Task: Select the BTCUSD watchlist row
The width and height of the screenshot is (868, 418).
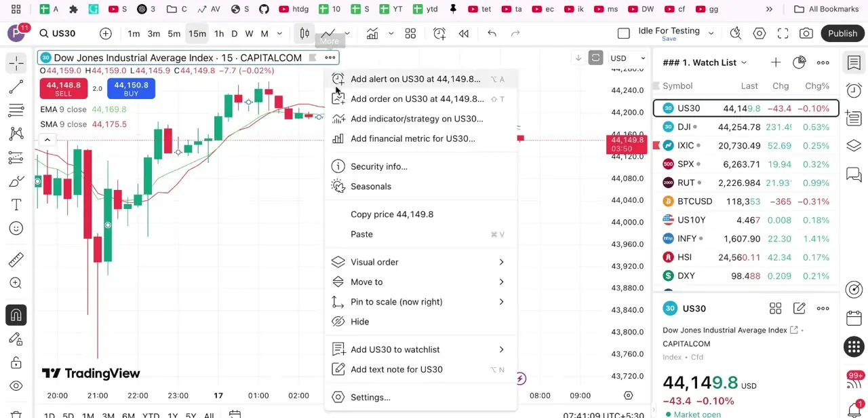Action: click(746, 202)
